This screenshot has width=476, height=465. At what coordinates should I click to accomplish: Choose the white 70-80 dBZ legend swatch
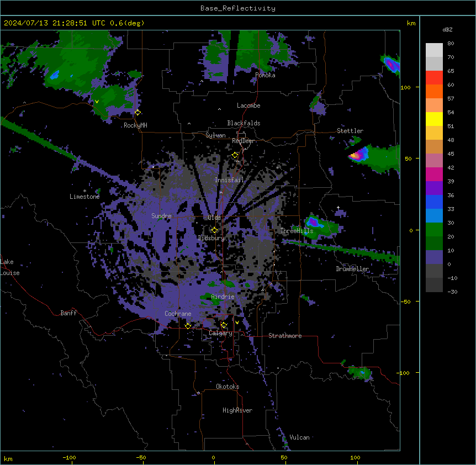(434, 50)
